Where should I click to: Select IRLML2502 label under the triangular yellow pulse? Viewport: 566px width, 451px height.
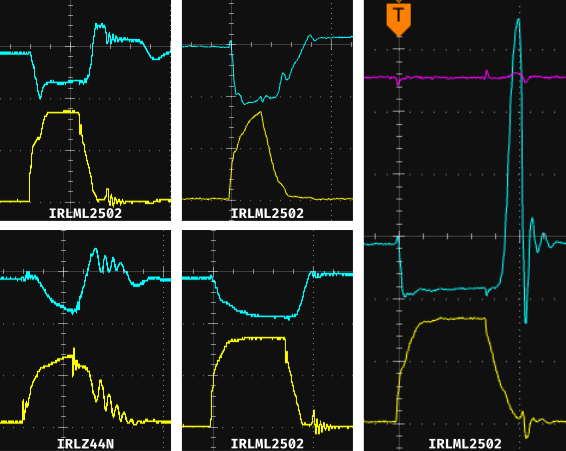[267, 213]
